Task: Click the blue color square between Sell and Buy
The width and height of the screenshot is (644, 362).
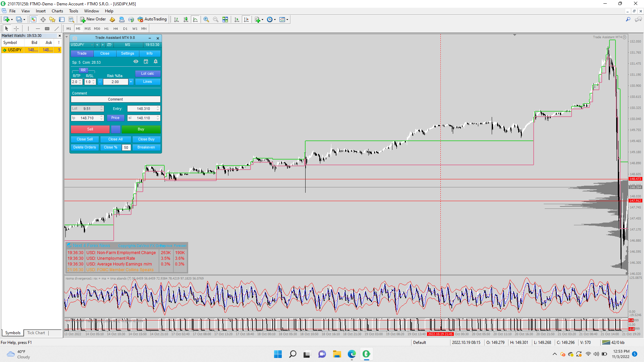Action: click(x=115, y=129)
